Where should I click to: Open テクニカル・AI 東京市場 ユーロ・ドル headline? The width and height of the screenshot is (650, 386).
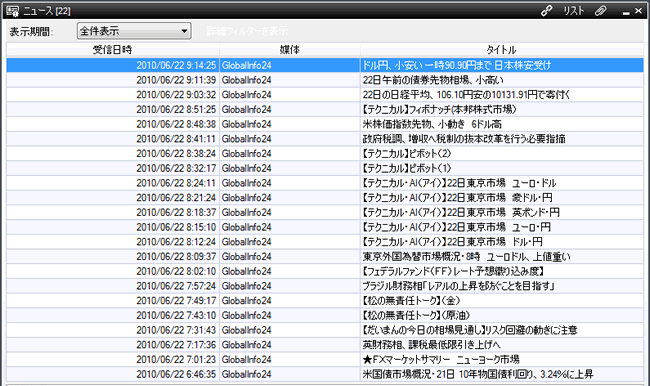459,183
